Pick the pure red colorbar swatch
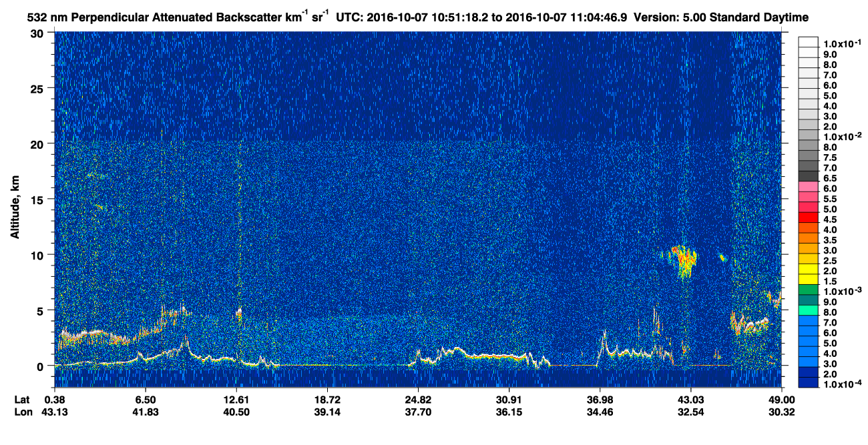The height and width of the screenshot is (445, 868). pyautogui.click(x=809, y=217)
